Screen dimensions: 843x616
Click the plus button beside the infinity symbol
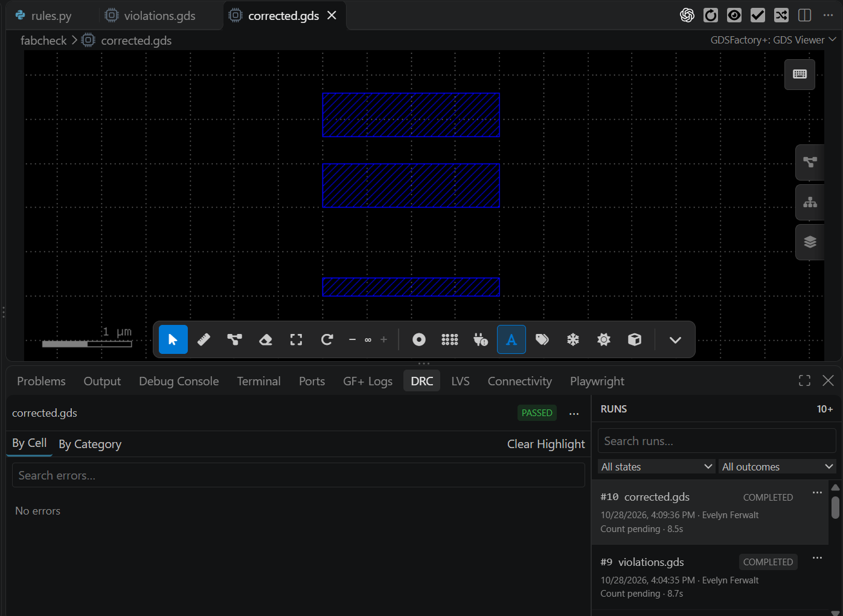pyautogui.click(x=383, y=339)
